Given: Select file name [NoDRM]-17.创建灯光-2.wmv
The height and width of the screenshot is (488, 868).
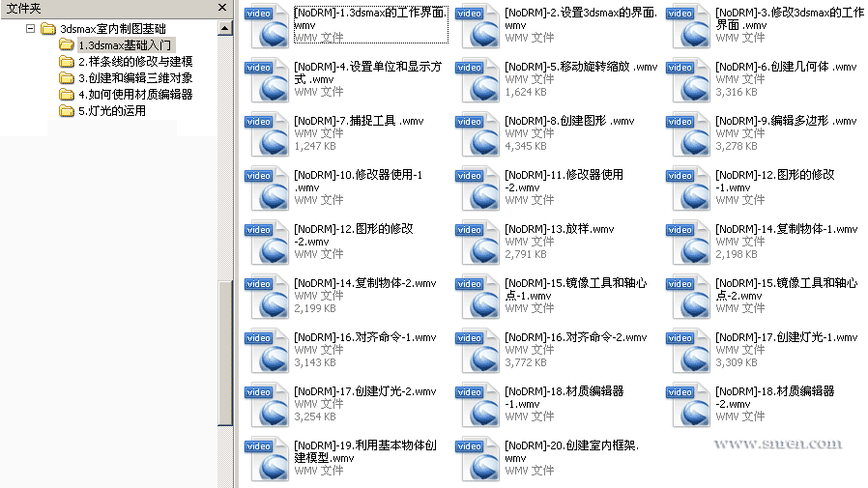Looking at the screenshot, I should tap(364, 391).
